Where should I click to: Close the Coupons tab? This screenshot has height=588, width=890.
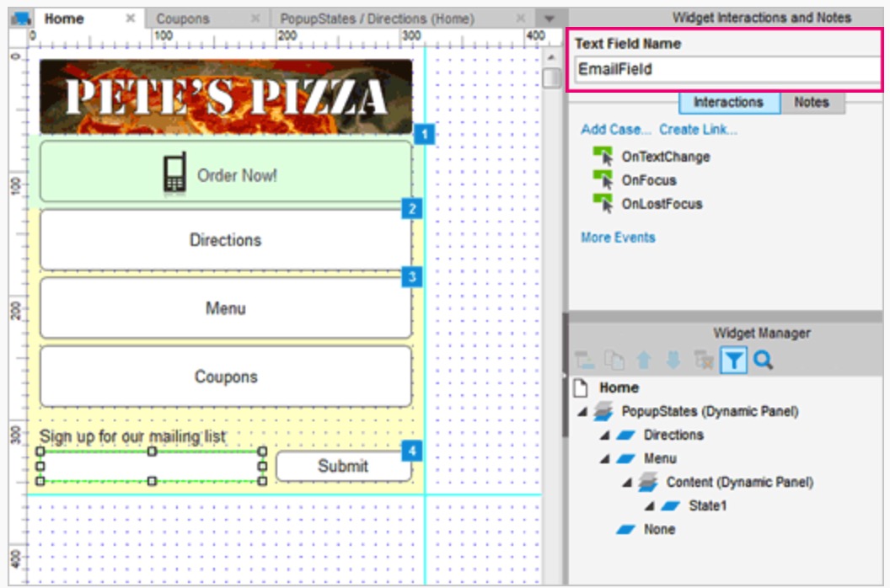click(255, 19)
